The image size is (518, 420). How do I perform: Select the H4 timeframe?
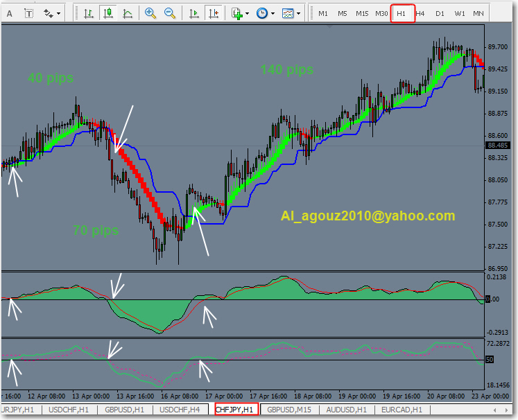click(x=420, y=14)
